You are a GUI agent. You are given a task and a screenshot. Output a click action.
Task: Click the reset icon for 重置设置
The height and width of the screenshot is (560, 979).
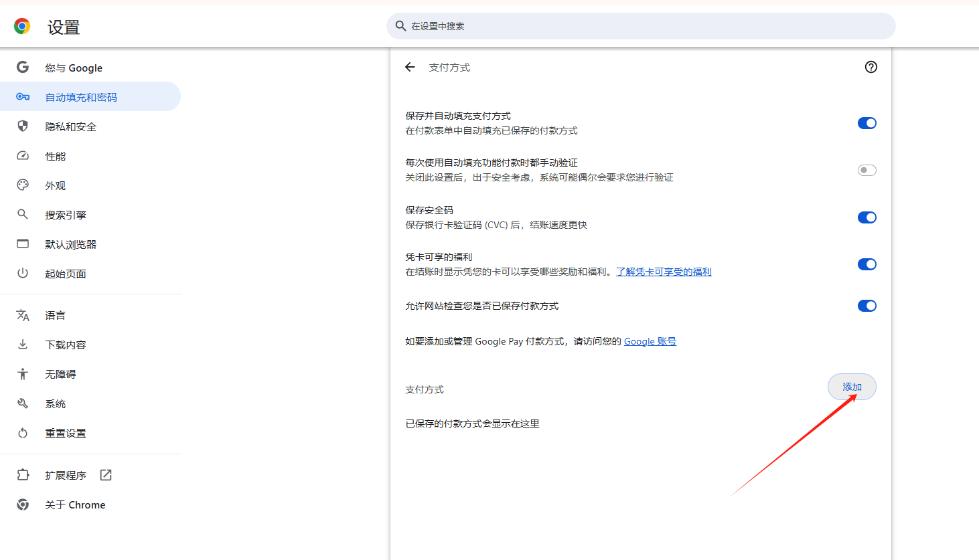pos(23,433)
